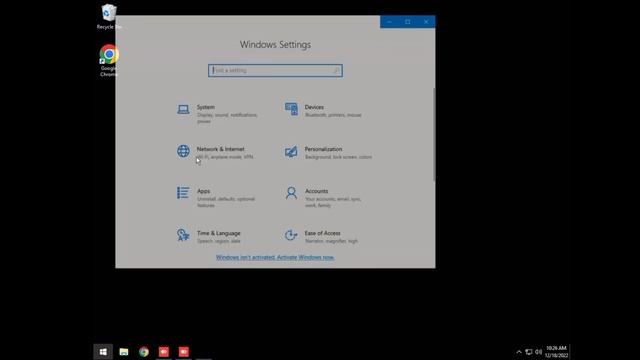Select the Network & Internet heading
This screenshot has width=640, height=360.
pos(220,149)
